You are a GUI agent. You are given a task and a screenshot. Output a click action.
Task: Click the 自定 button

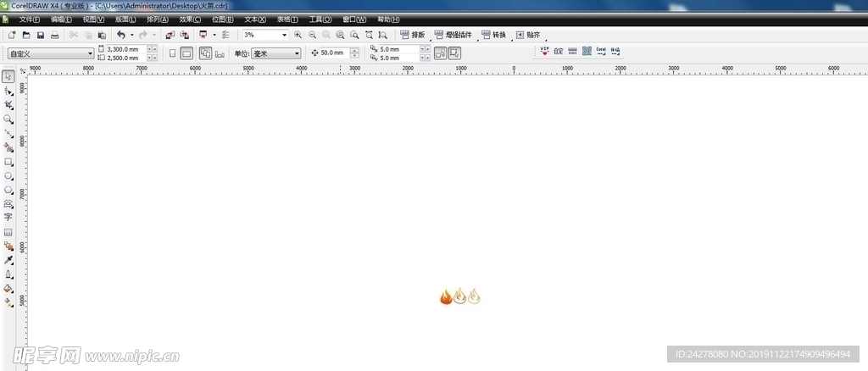559,51
